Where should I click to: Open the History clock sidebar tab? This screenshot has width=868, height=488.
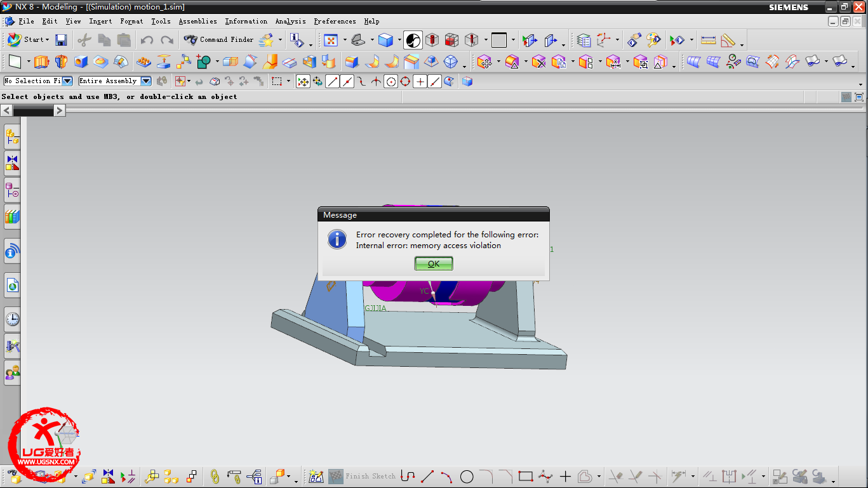(12, 319)
